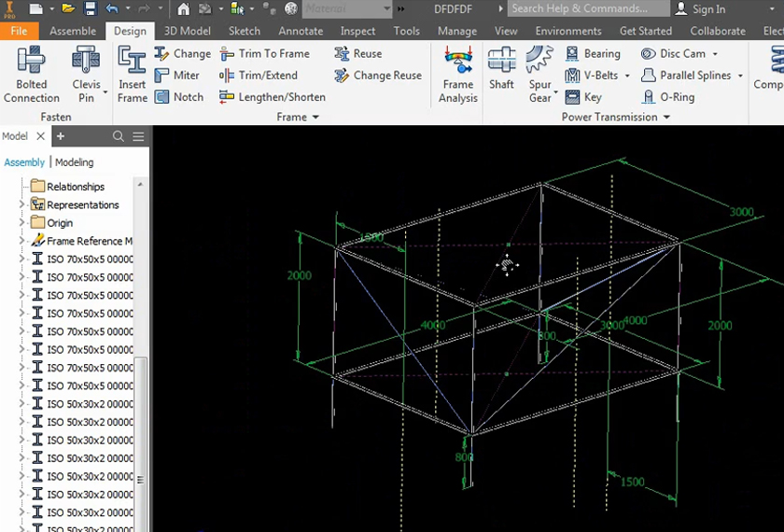Select the Insert Frame tool

point(133,75)
